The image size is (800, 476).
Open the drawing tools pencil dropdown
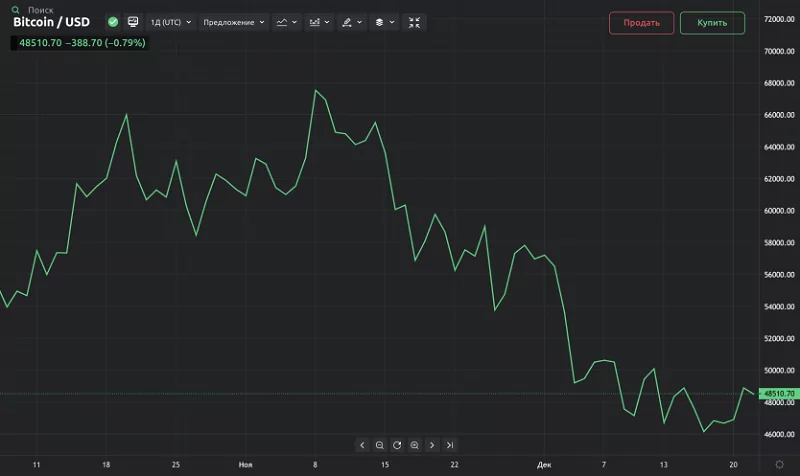coord(351,21)
